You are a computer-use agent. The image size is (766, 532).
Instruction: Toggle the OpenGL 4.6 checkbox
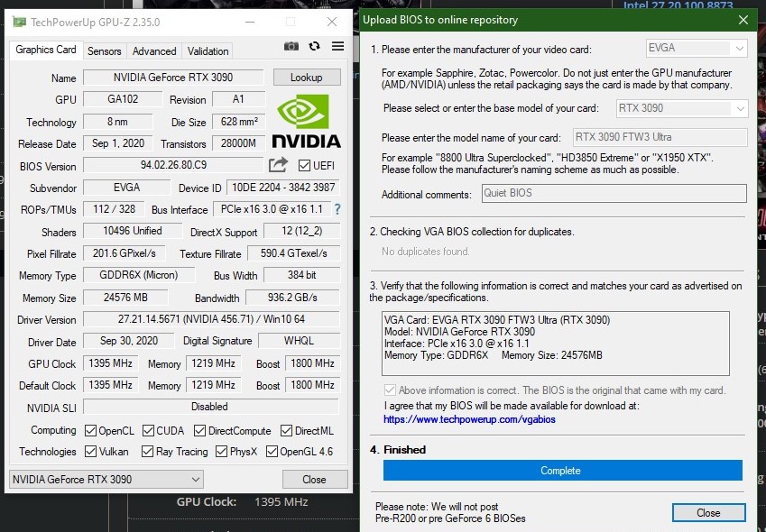[272, 452]
